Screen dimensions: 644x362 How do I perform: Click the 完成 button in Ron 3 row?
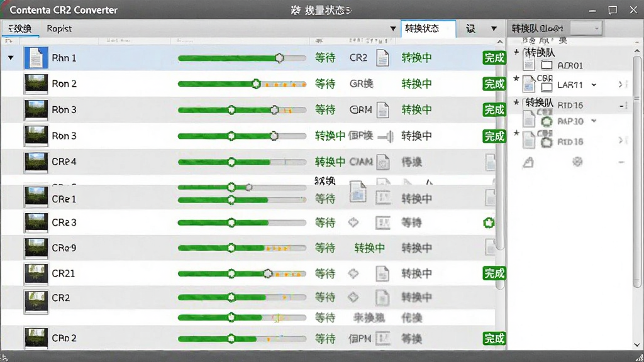pos(494,136)
